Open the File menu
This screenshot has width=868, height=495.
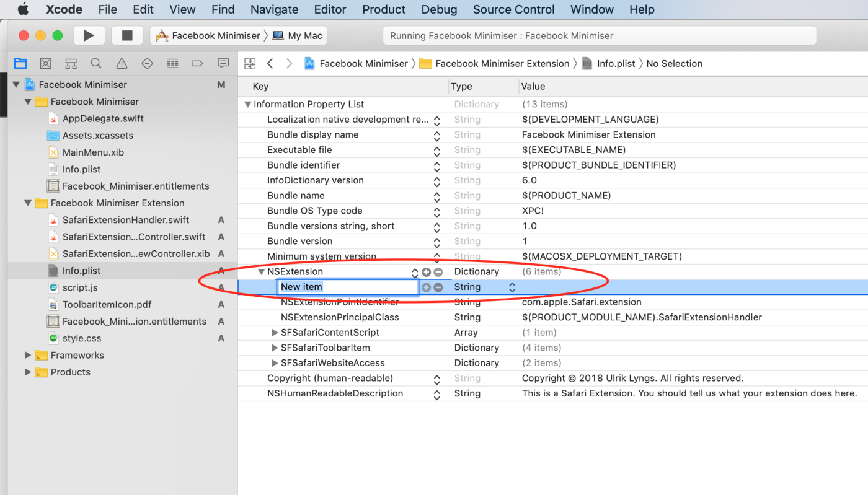click(x=108, y=9)
